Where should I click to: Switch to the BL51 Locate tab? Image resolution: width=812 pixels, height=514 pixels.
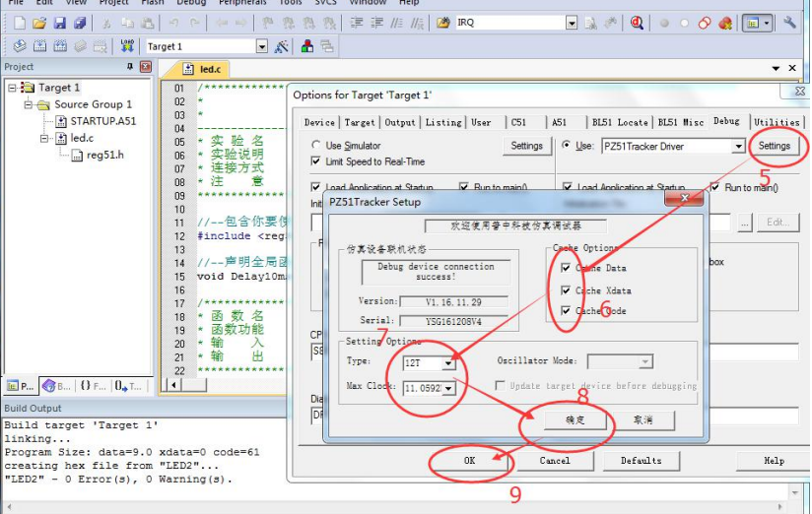pyautogui.click(x=620, y=123)
